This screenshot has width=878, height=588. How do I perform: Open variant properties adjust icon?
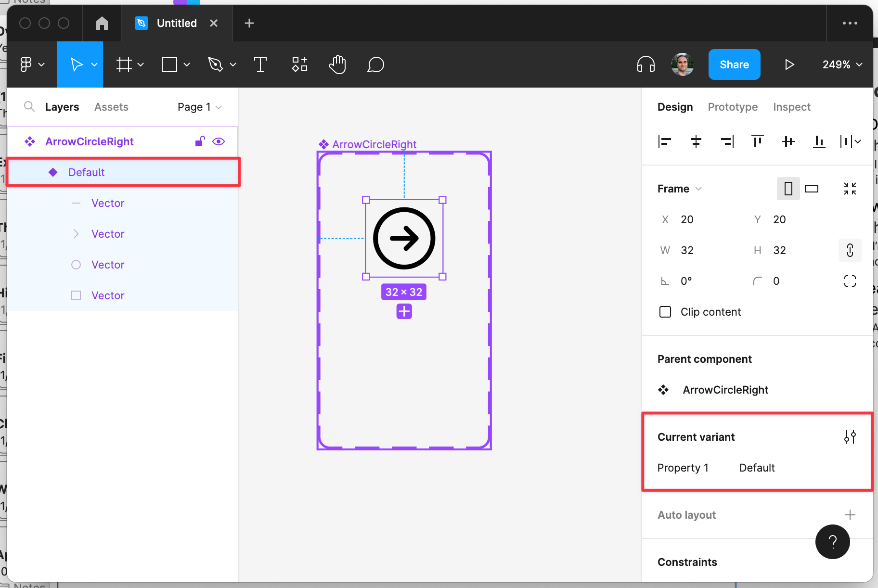850,437
